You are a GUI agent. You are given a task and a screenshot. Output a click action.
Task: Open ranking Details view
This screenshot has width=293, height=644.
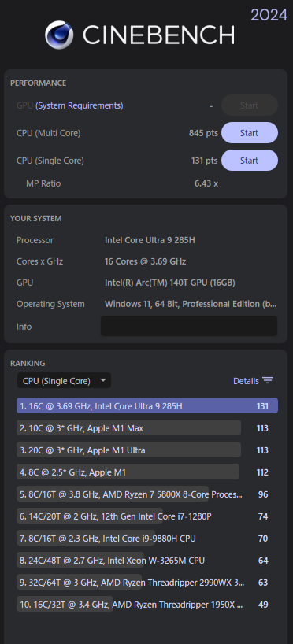[x=253, y=381]
